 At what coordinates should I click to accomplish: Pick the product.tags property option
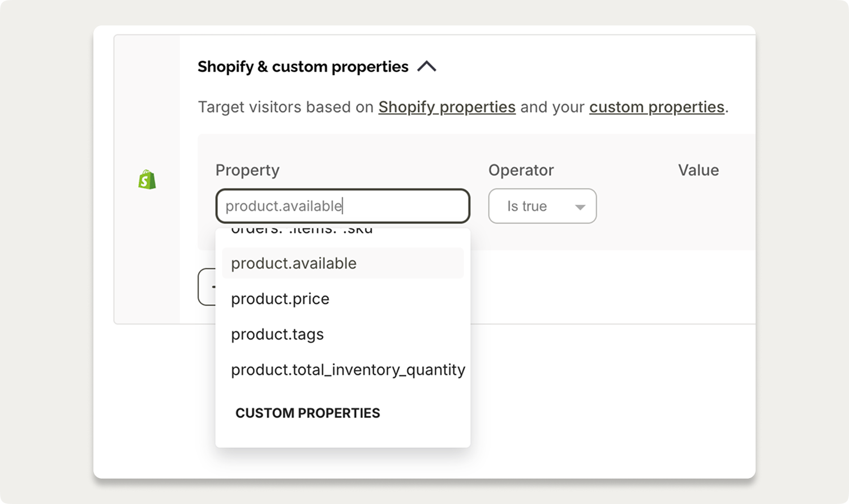pos(277,334)
